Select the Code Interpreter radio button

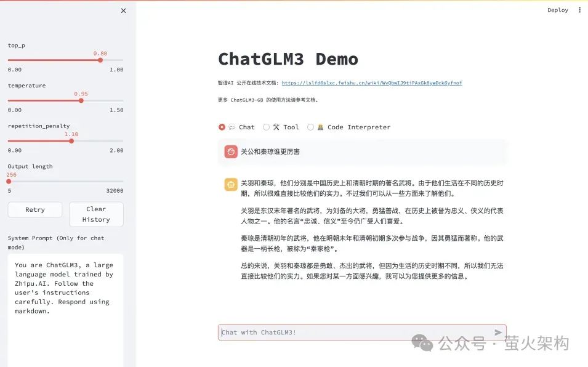pyautogui.click(x=310, y=127)
